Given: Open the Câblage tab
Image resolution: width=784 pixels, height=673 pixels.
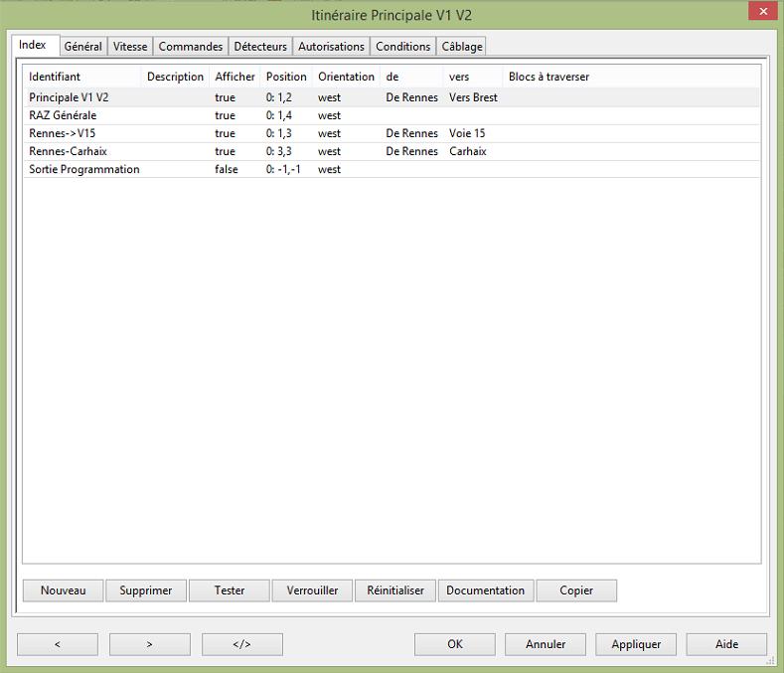Looking at the screenshot, I should click(x=461, y=47).
